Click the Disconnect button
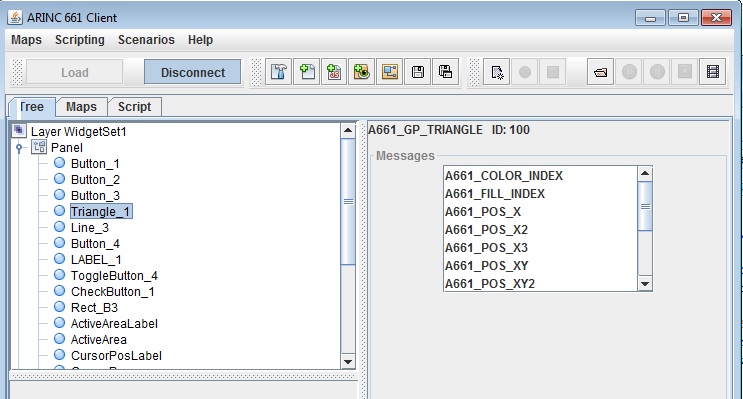Screen dimensions: 743x399 (193, 73)
